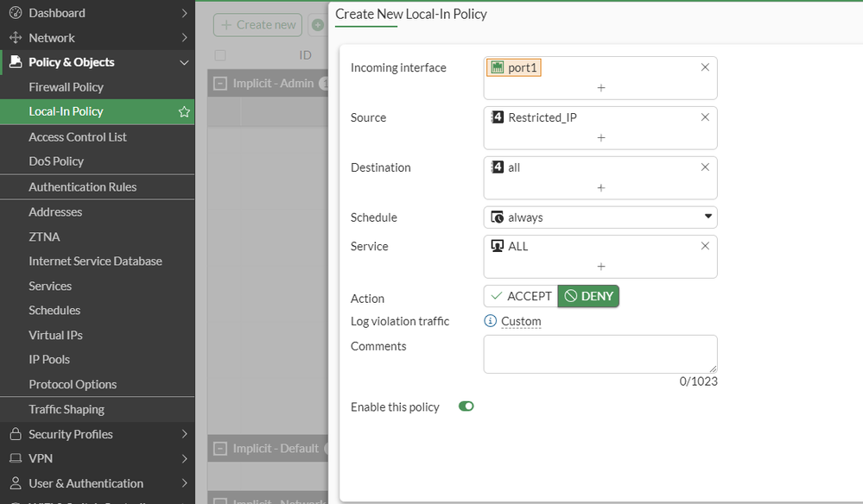Add another entry with Destination plus icon
The width and height of the screenshot is (863, 504).
pos(601,187)
